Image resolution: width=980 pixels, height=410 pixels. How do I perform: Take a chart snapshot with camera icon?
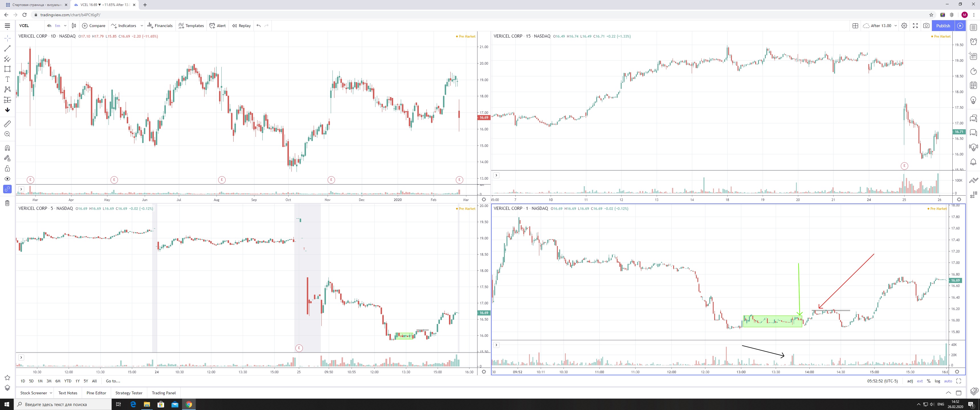926,25
